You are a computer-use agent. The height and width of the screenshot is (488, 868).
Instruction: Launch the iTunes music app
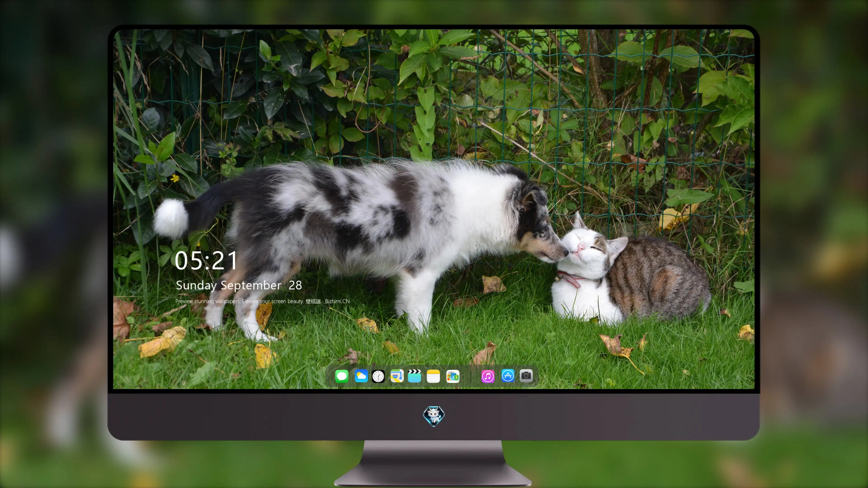(488, 376)
